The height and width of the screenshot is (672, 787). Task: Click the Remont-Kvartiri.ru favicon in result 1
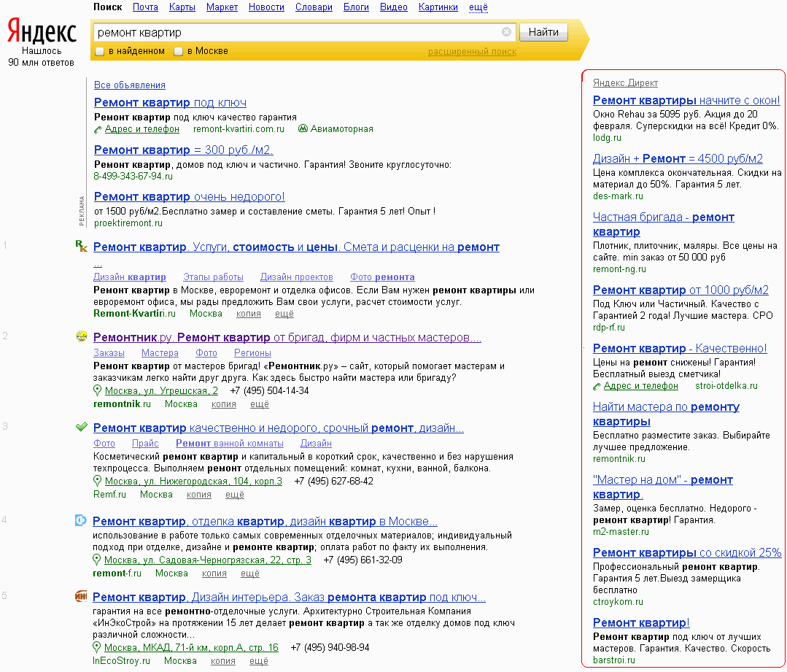[81, 246]
